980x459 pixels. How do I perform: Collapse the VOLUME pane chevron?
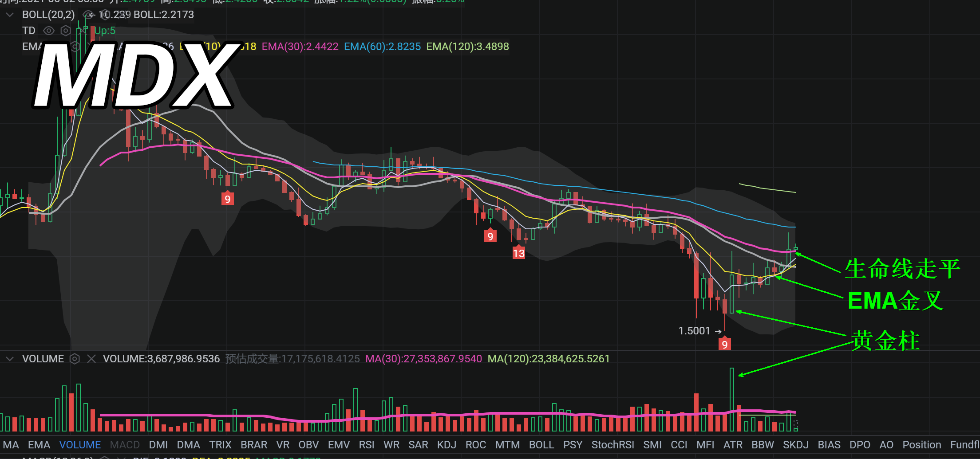pyautogui.click(x=10, y=359)
